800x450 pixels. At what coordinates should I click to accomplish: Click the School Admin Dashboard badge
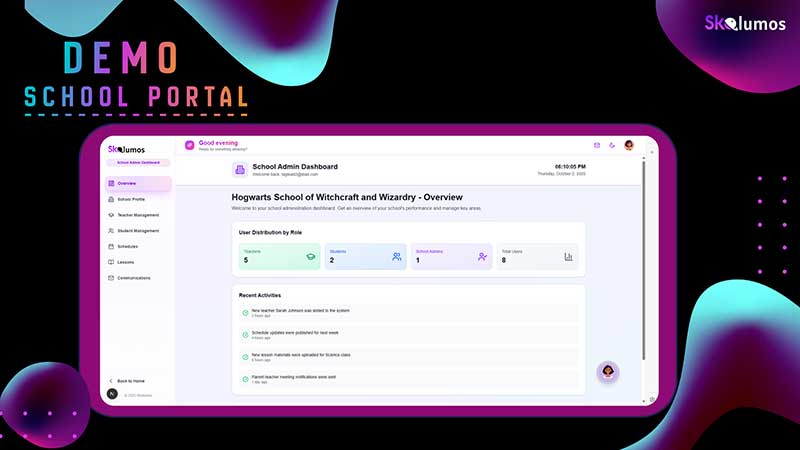pos(138,162)
